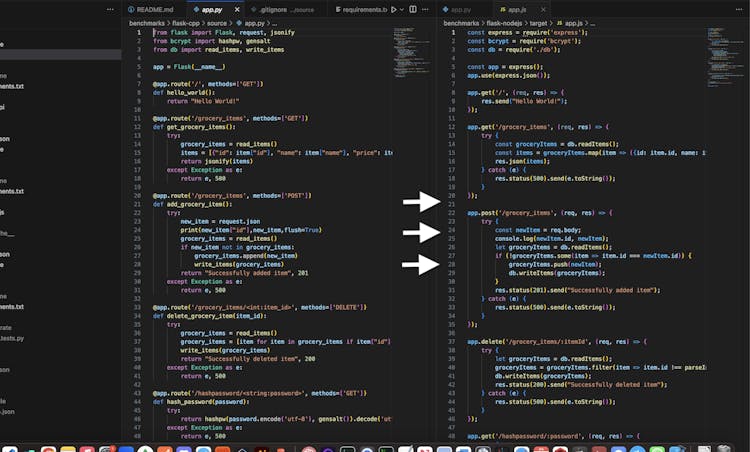750x452 pixels.
Task: Run the Python file with play button
Action: pyautogui.click(x=393, y=9)
